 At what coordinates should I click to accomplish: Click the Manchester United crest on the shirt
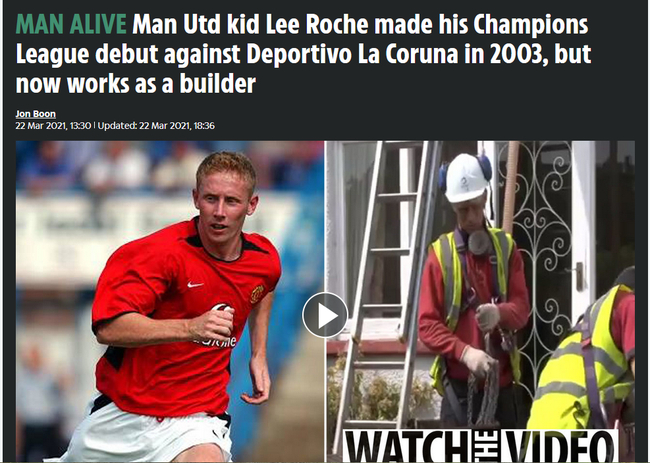[257, 294]
